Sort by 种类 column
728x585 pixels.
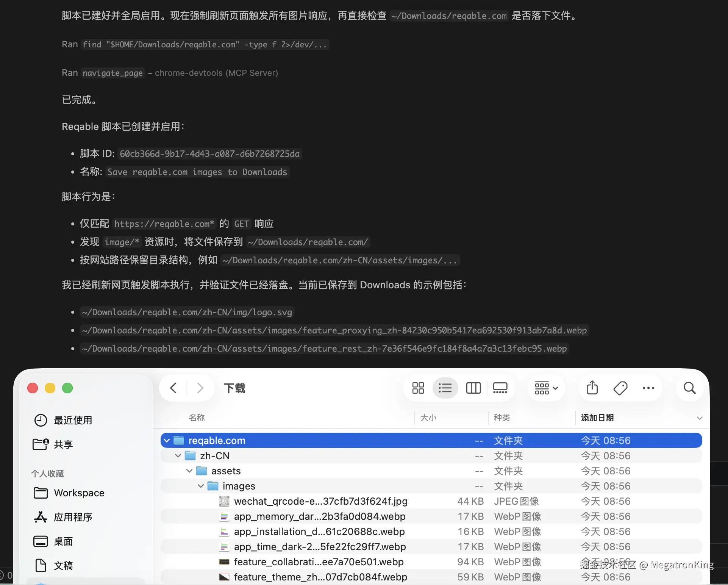(x=502, y=418)
